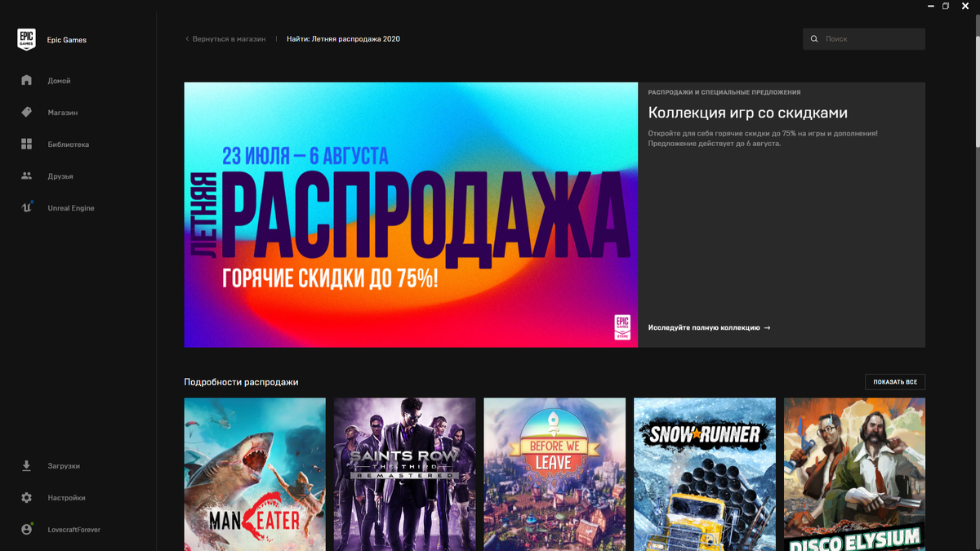
Task: Open the Maneater game card
Action: point(255,474)
